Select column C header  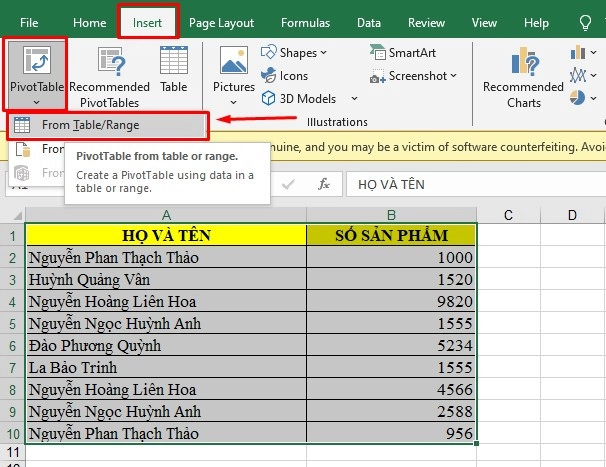click(508, 215)
